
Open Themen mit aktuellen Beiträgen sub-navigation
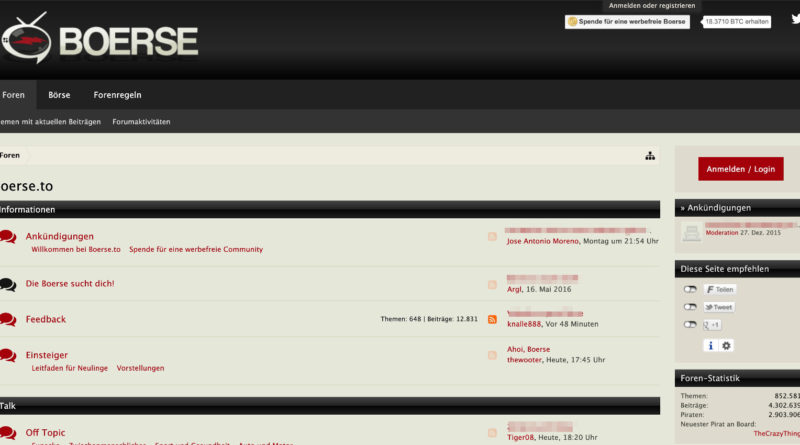click(51, 122)
